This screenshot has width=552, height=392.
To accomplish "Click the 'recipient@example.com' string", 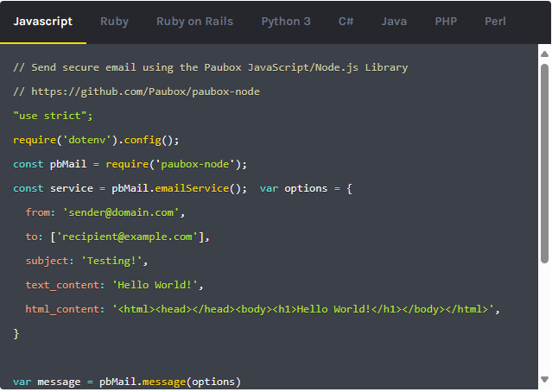I will (x=127, y=237).
